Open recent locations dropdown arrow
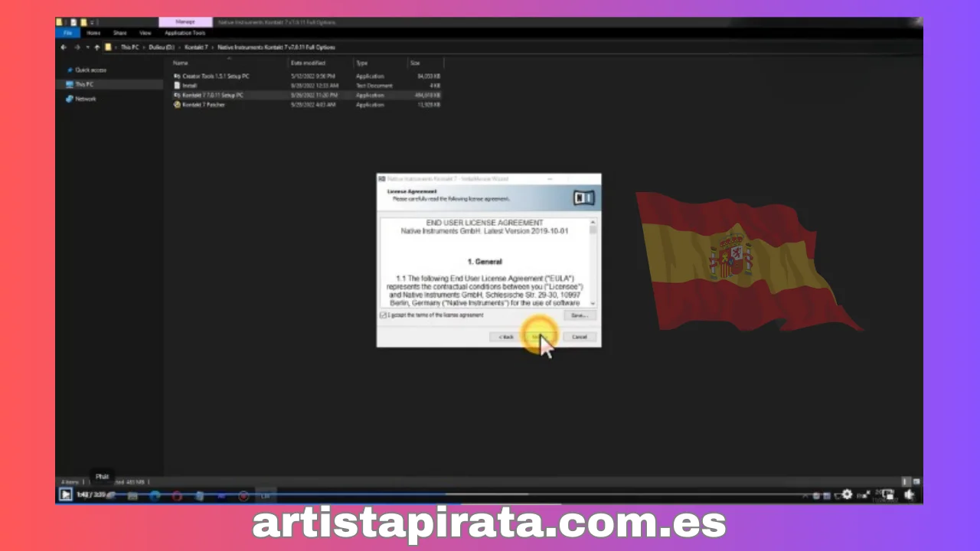 87,47
